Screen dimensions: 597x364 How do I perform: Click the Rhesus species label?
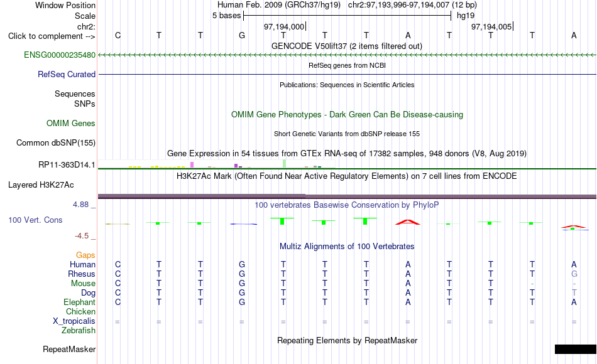pos(82,274)
